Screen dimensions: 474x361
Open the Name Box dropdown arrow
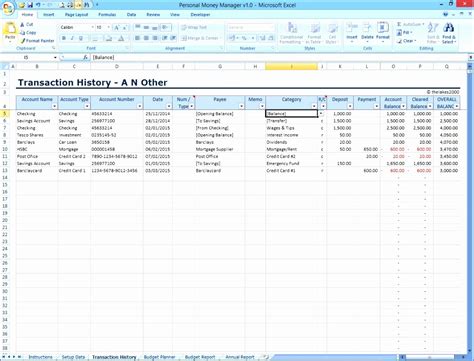(x=55, y=58)
